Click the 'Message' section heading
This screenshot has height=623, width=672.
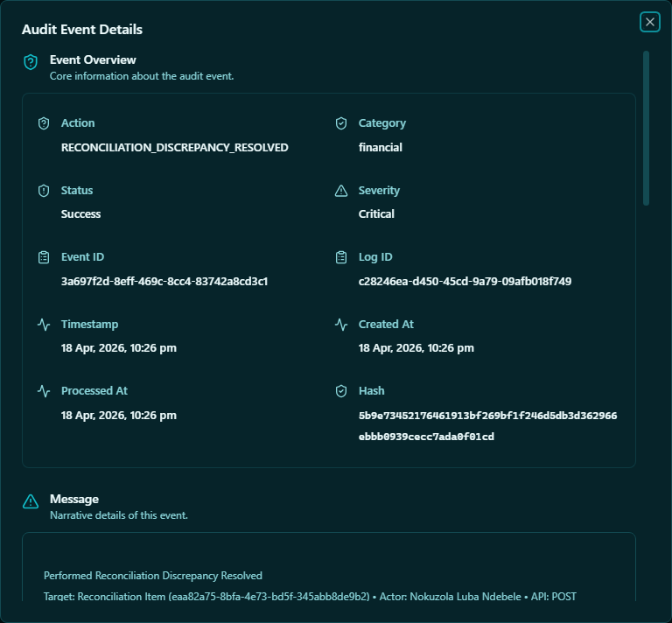pyautogui.click(x=74, y=499)
